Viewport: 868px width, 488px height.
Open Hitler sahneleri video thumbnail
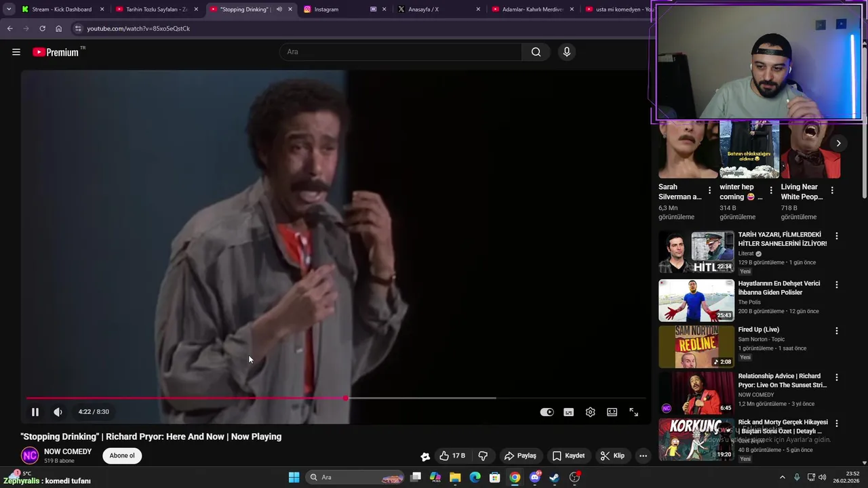696,252
